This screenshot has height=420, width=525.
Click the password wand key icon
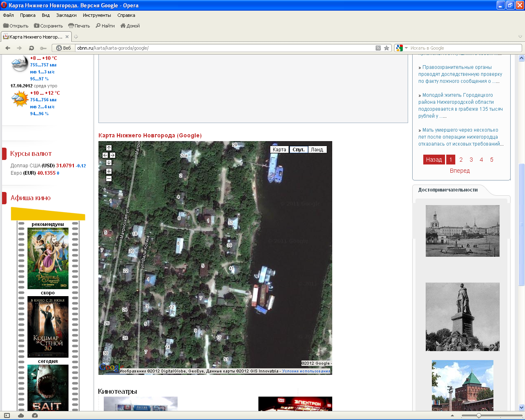43,48
